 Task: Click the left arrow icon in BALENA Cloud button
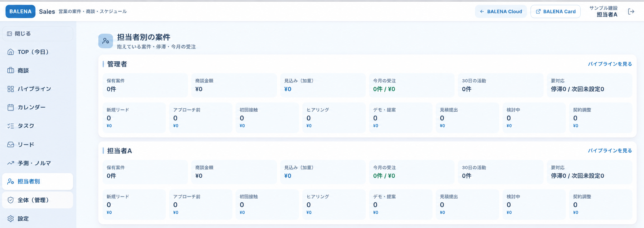click(482, 12)
